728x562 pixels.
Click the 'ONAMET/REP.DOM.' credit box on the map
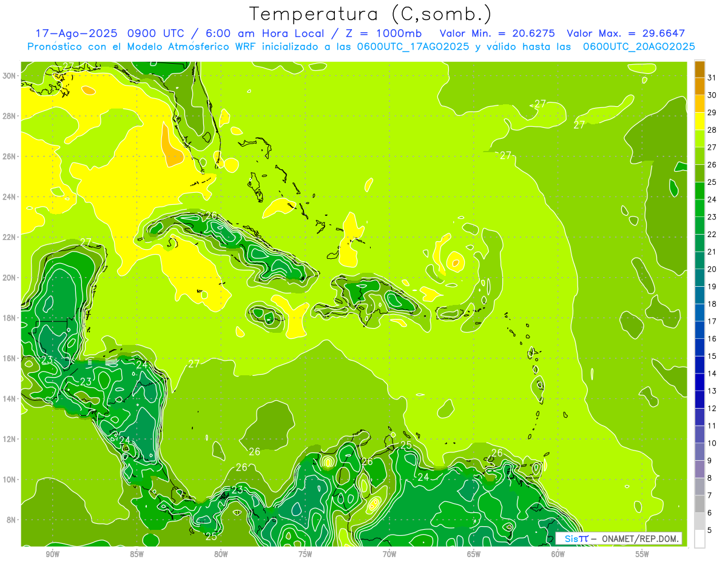pos(619,538)
